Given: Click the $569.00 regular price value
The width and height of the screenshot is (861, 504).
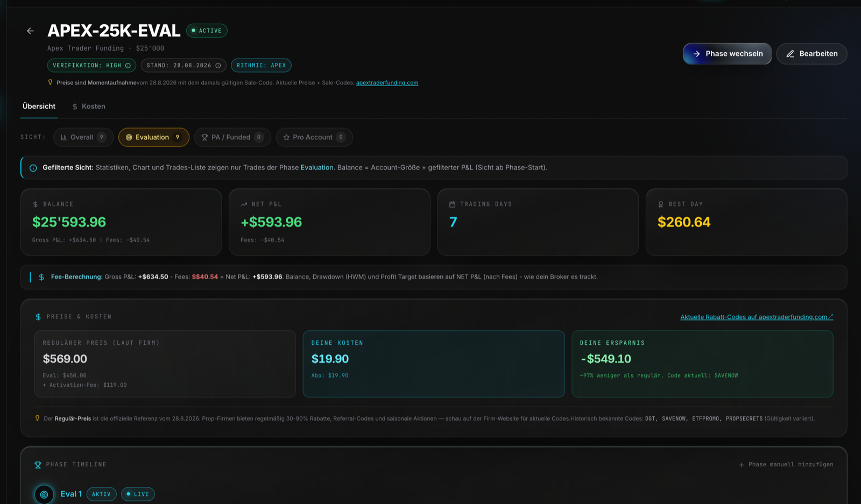Looking at the screenshot, I should 65,359.
